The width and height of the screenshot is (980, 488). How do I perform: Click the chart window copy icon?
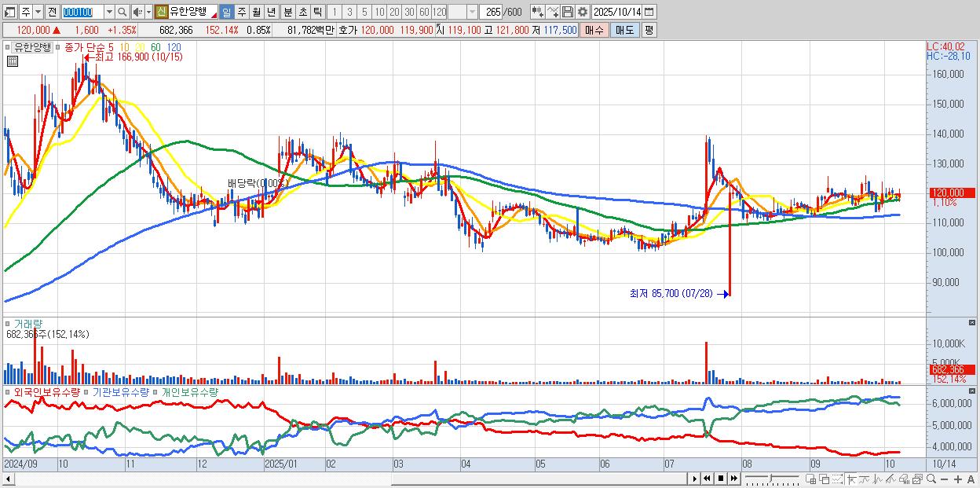pyautogui.click(x=917, y=479)
